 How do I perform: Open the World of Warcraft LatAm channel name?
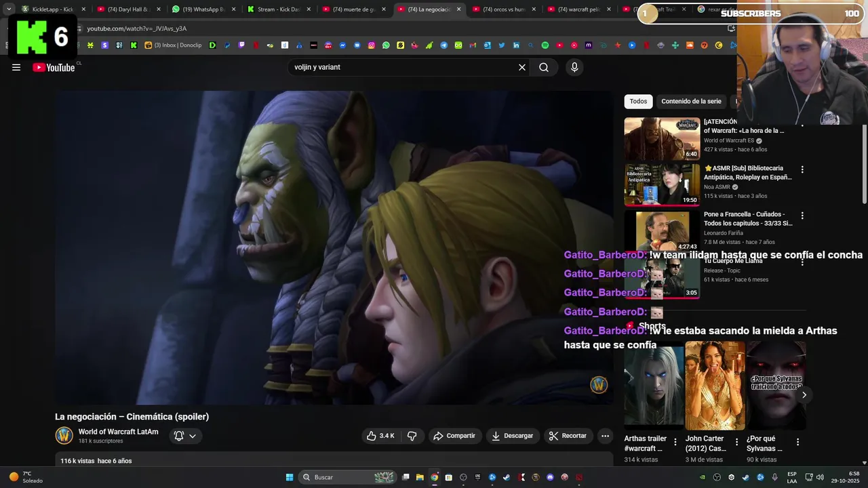point(118,432)
